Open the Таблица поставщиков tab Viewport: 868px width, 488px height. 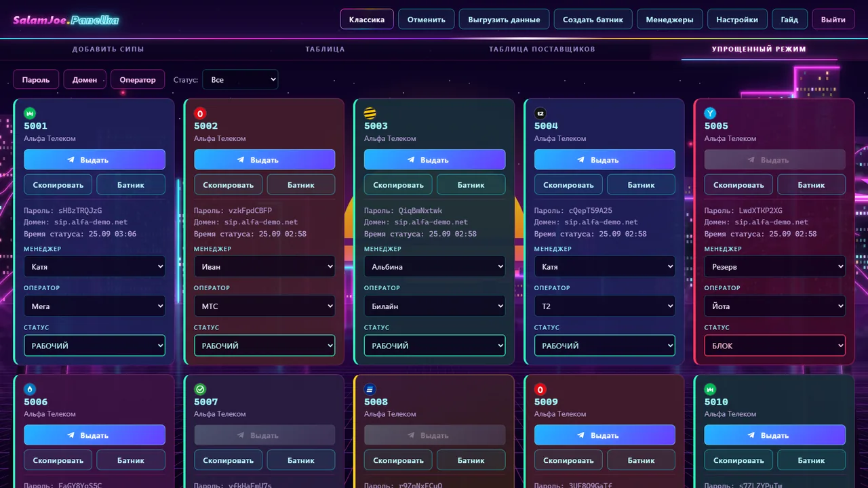pos(542,49)
